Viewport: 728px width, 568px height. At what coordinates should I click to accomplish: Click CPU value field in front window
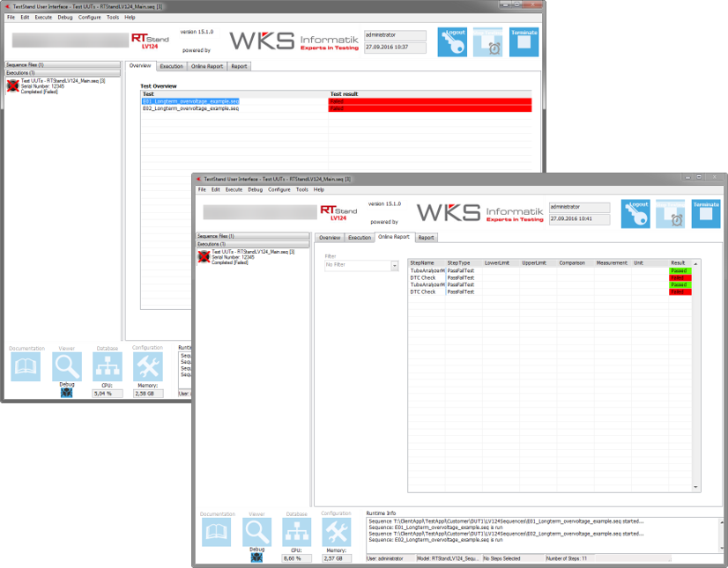click(296, 558)
